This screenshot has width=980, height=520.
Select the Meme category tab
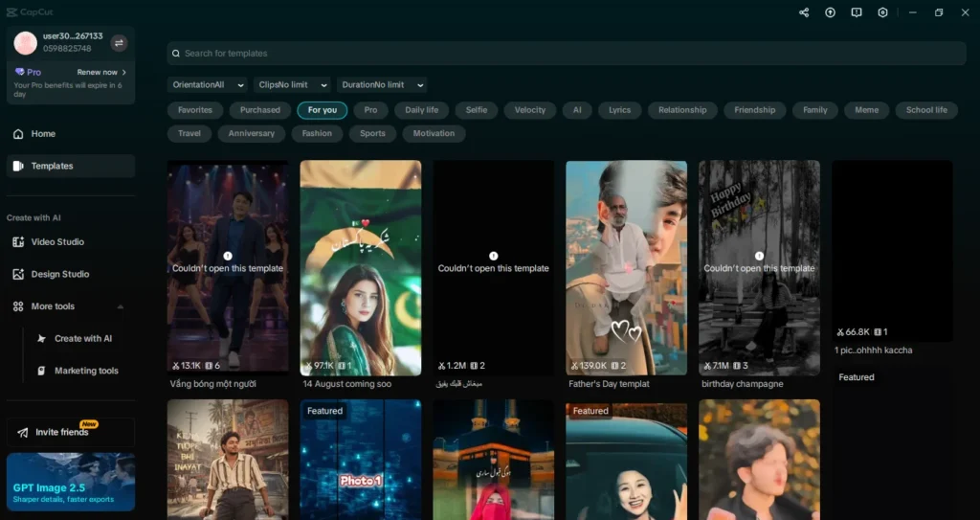click(866, 110)
